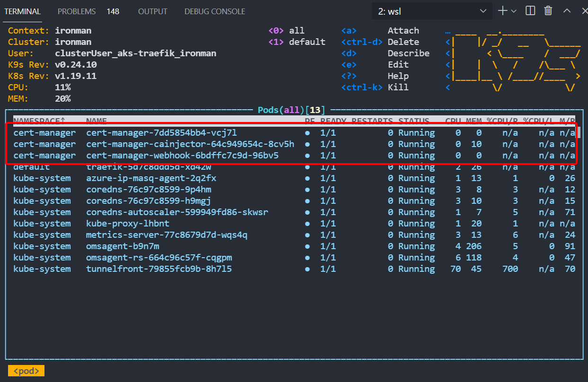The height and width of the screenshot is (382, 588).
Task: Click the <ctrl-k> Kill shortcut hint
Action: click(375, 87)
